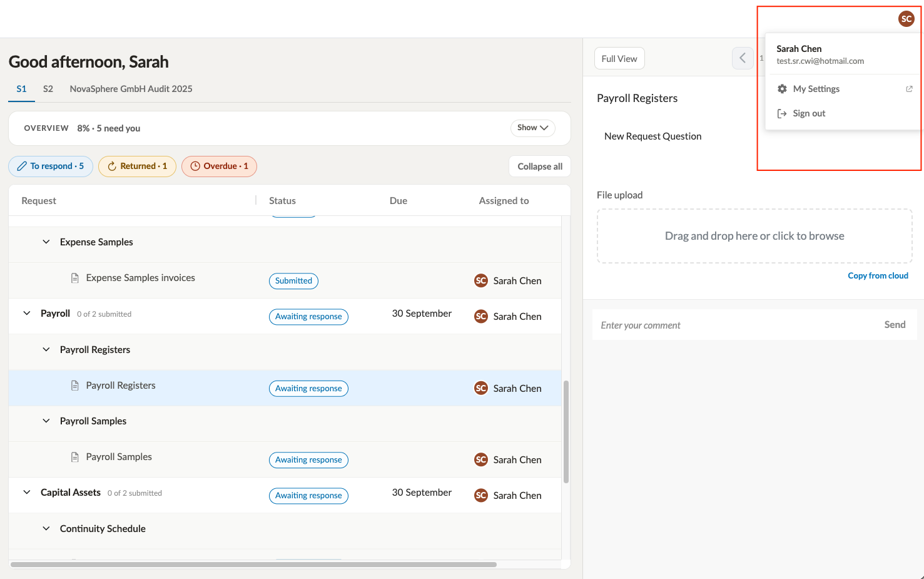Filter by To respond · 5

click(x=51, y=166)
